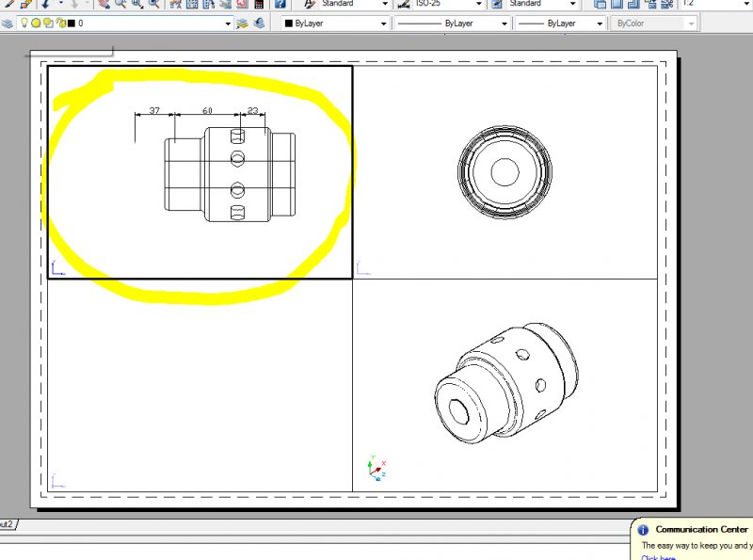Viewport: 753px width, 560px height.
Task: Click the Communication Center info icon
Action: click(x=643, y=530)
